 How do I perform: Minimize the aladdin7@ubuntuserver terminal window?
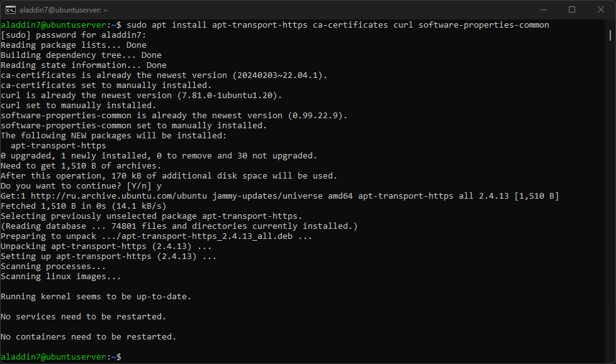[543, 9]
